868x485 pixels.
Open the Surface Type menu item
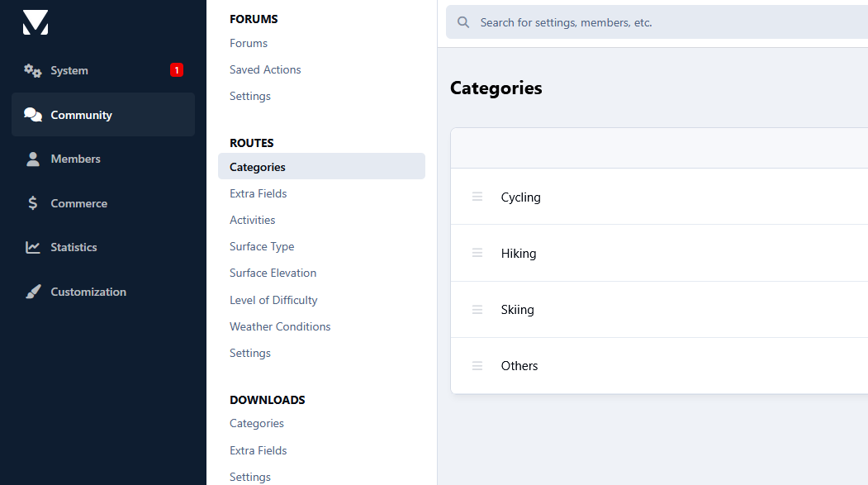262,246
